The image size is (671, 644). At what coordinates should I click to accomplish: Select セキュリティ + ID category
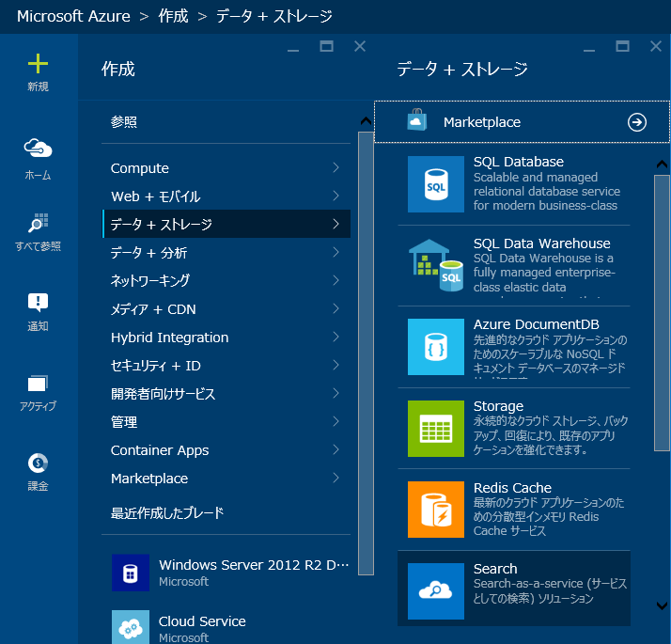coord(226,366)
